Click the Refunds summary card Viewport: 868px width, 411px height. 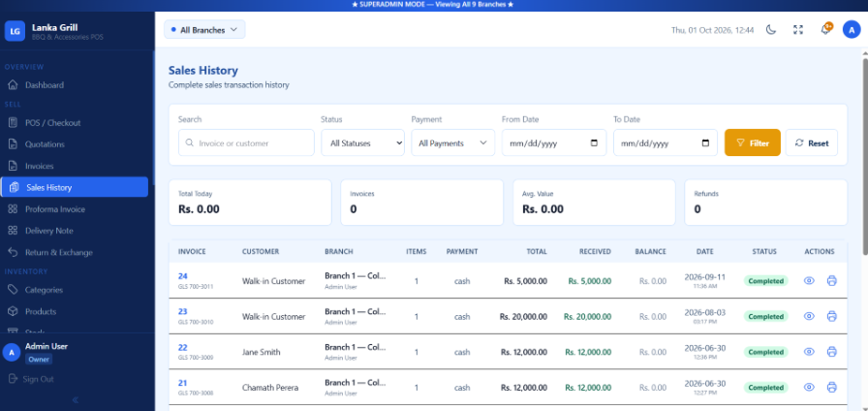pos(765,203)
